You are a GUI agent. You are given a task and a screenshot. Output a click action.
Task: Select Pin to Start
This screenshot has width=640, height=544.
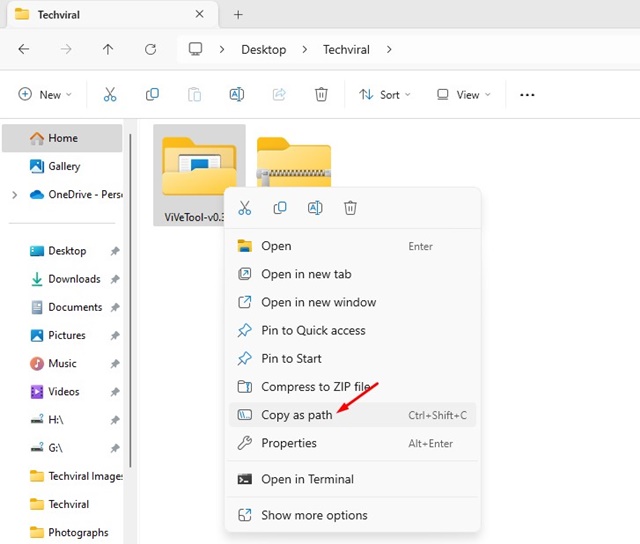pyautogui.click(x=353, y=359)
